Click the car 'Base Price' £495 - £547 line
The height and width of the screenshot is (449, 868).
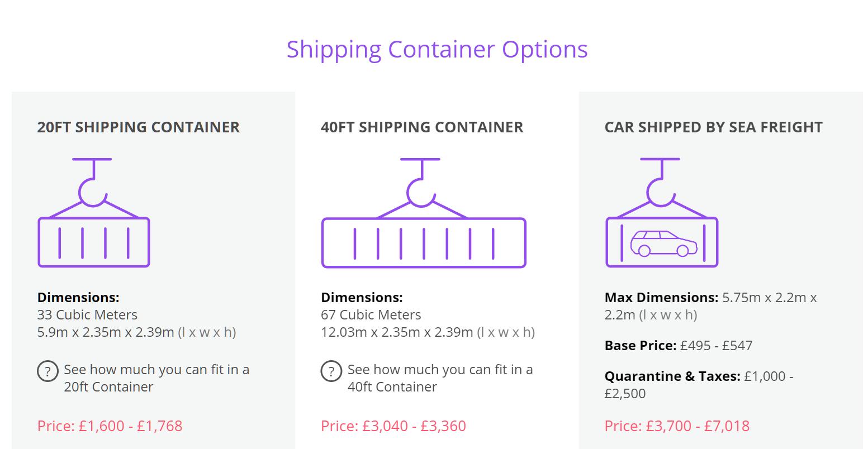click(x=678, y=346)
